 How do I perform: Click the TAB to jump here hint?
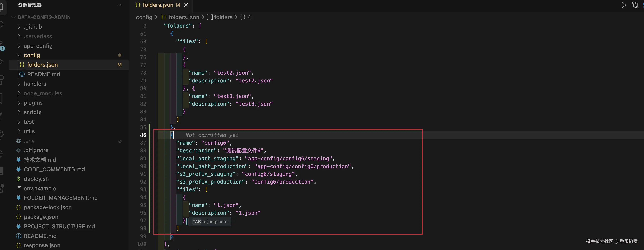pyautogui.click(x=210, y=222)
